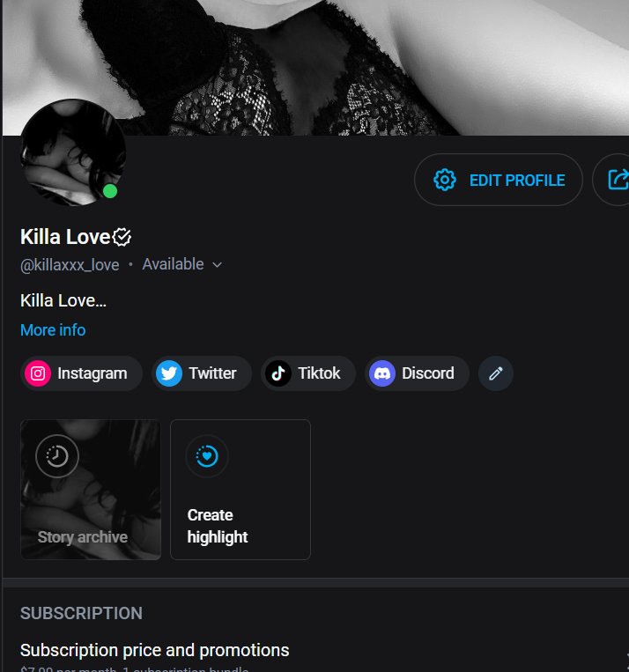Click the TikTok logo icon
629x672 pixels.
tap(278, 373)
